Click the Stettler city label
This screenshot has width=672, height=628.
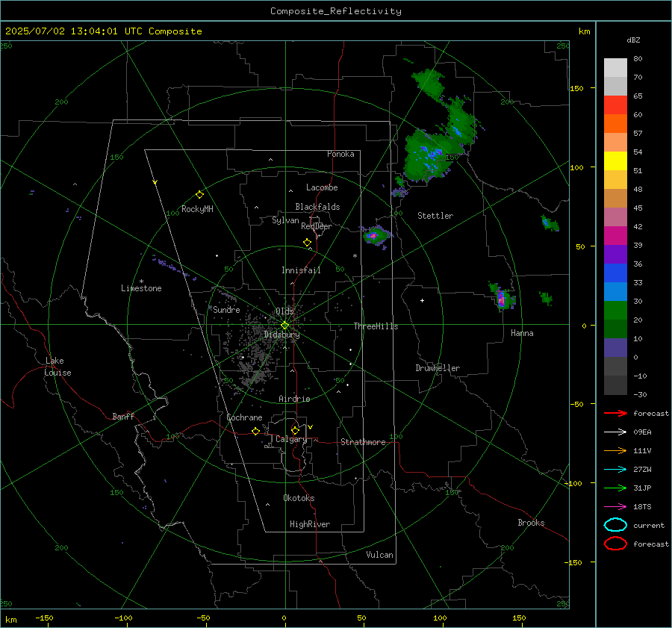tap(435, 216)
